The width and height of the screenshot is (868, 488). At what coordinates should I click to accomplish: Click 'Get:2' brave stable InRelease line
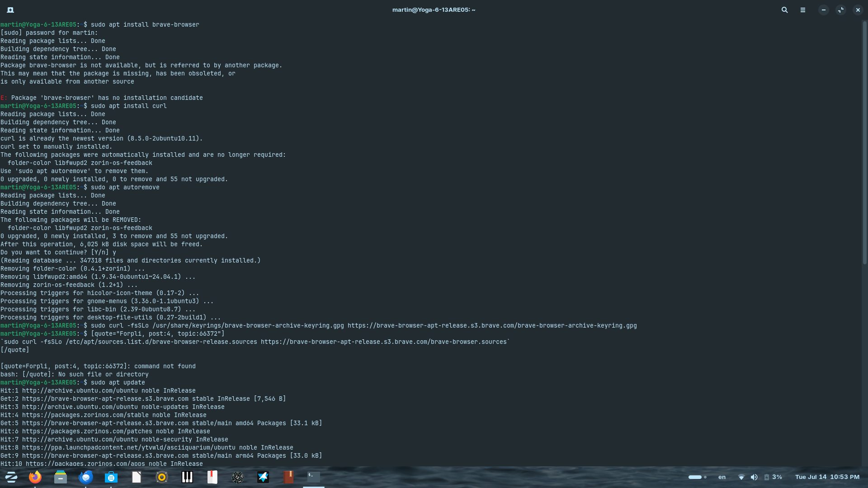coord(143,399)
